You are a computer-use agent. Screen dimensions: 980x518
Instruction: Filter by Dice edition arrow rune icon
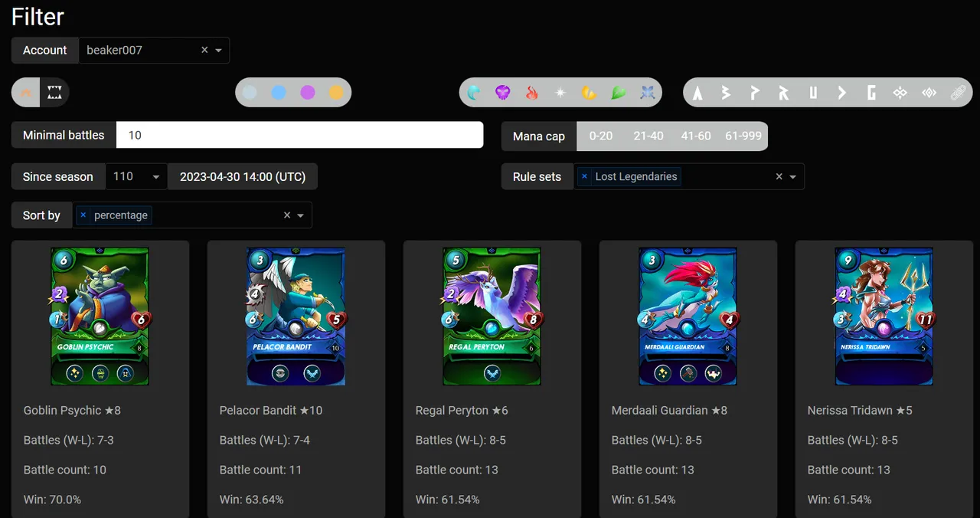pyautogui.click(x=842, y=93)
